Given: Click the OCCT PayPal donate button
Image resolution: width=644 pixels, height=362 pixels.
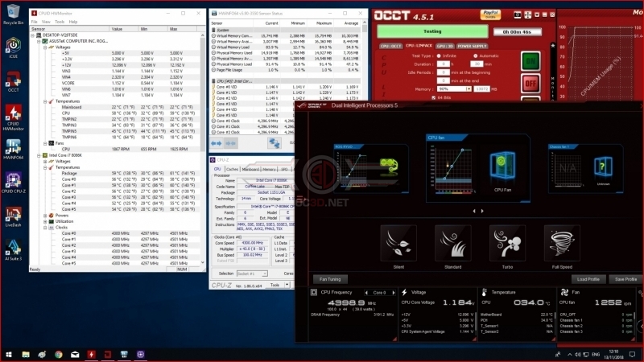Looking at the screenshot, I should 490,14.
